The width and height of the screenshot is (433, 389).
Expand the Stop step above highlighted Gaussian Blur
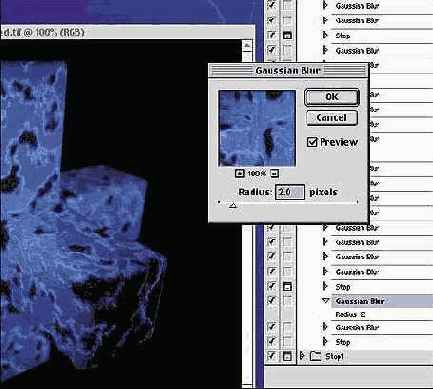click(x=325, y=286)
